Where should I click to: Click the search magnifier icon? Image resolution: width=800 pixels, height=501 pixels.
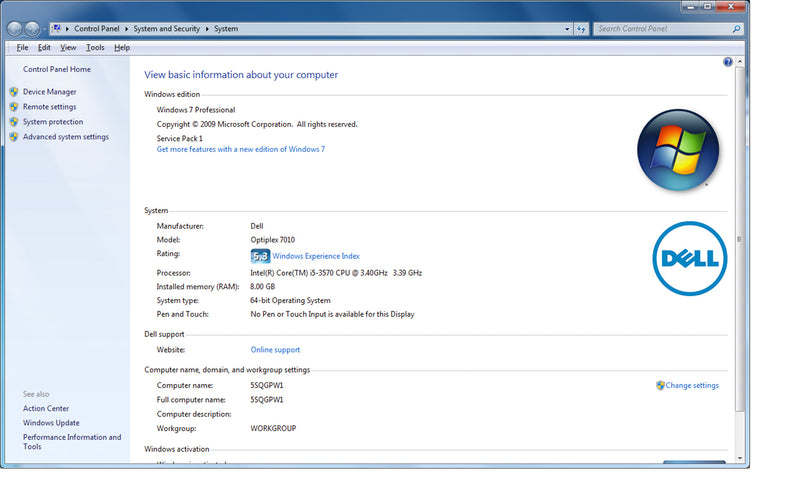pyautogui.click(x=737, y=29)
